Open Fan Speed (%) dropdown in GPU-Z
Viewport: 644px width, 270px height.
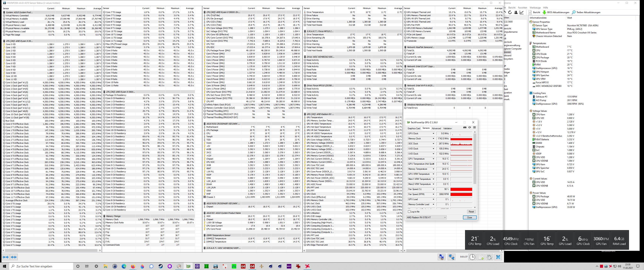[x=433, y=189]
